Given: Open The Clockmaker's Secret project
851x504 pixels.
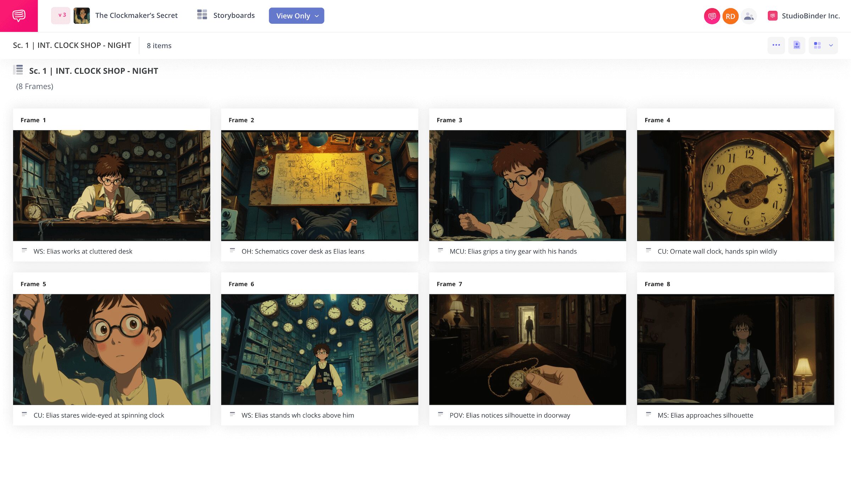Looking at the screenshot, I should click(x=136, y=15).
